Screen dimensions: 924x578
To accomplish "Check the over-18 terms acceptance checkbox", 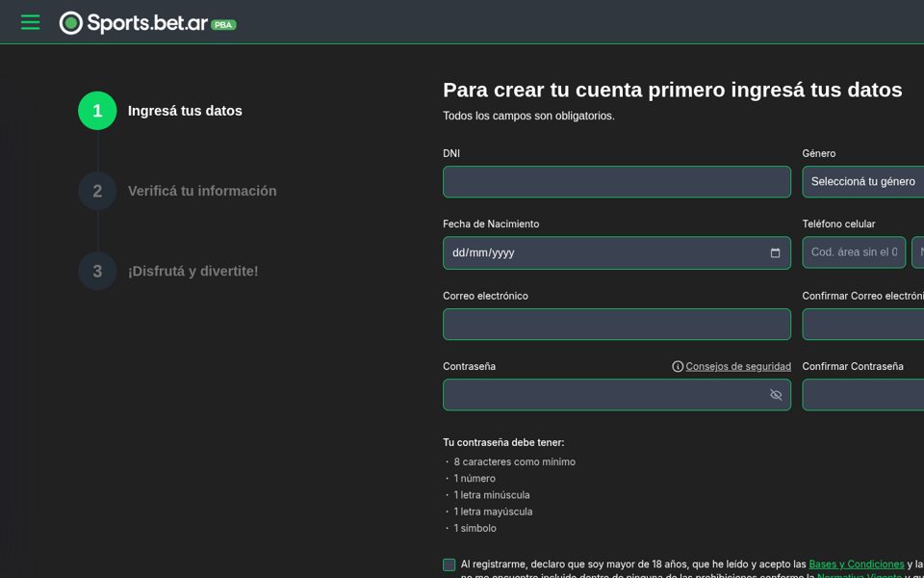I will [x=449, y=565].
